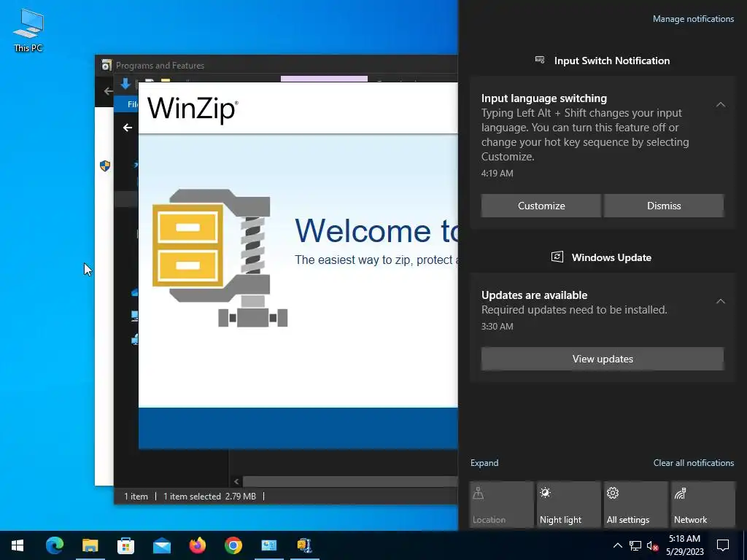Click the Programs and Features title bar icon

[107, 65]
